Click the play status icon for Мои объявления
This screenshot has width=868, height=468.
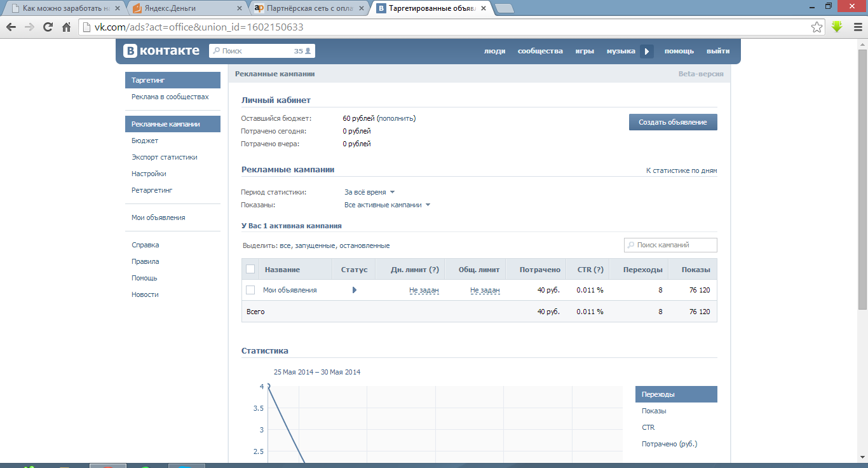tap(354, 290)
